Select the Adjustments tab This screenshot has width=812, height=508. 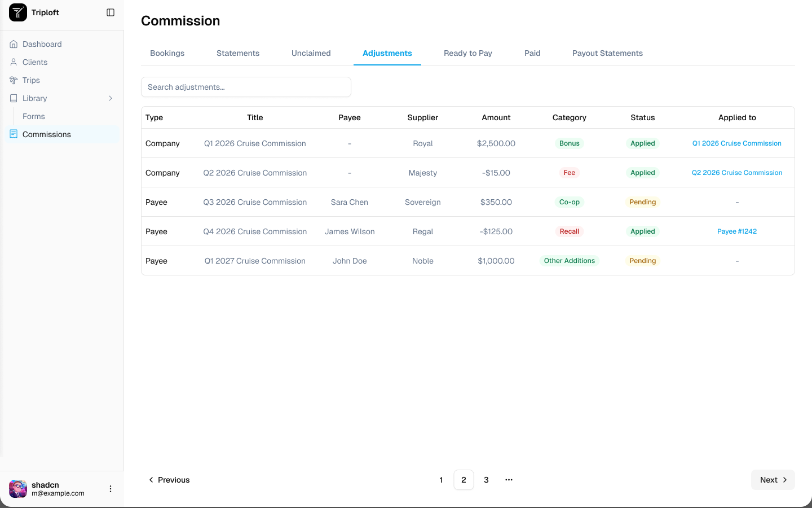(387, 53)
